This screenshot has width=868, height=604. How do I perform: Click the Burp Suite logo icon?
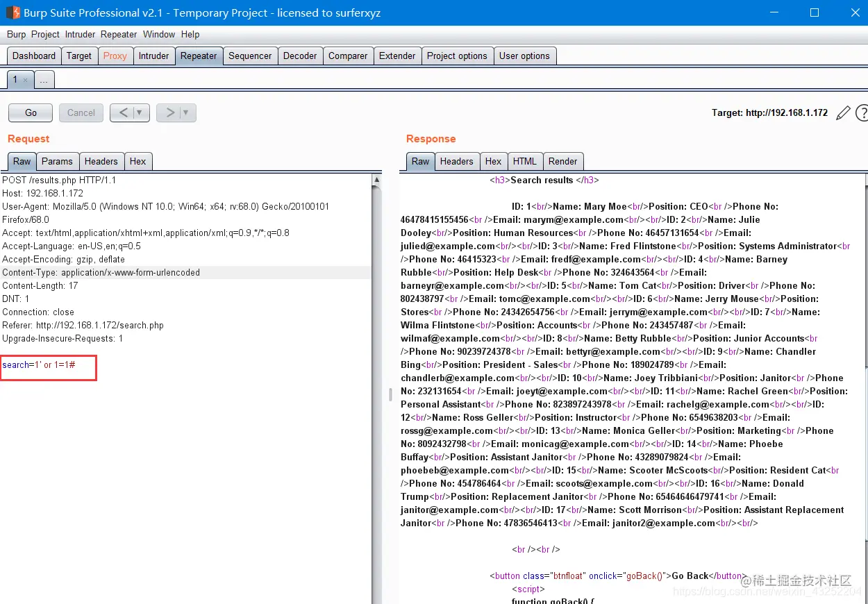coord(13,12)
